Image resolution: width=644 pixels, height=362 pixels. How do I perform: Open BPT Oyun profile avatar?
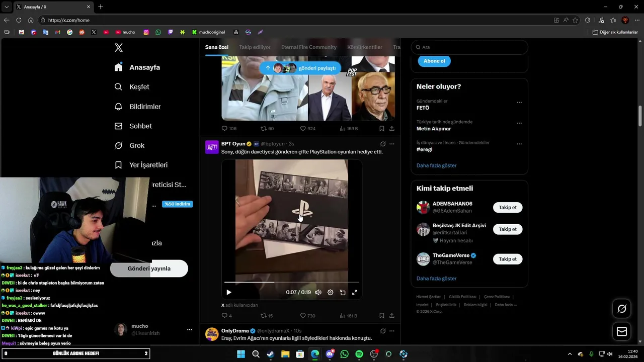click(212, 147)
